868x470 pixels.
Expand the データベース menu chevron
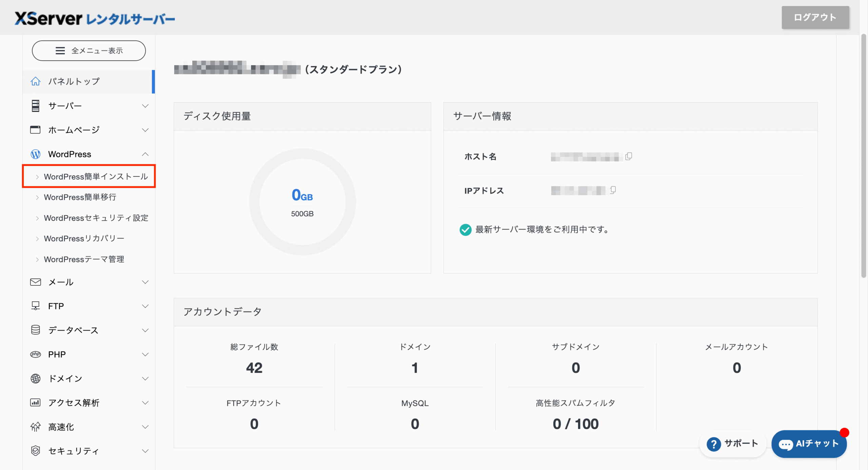(145, 330)
